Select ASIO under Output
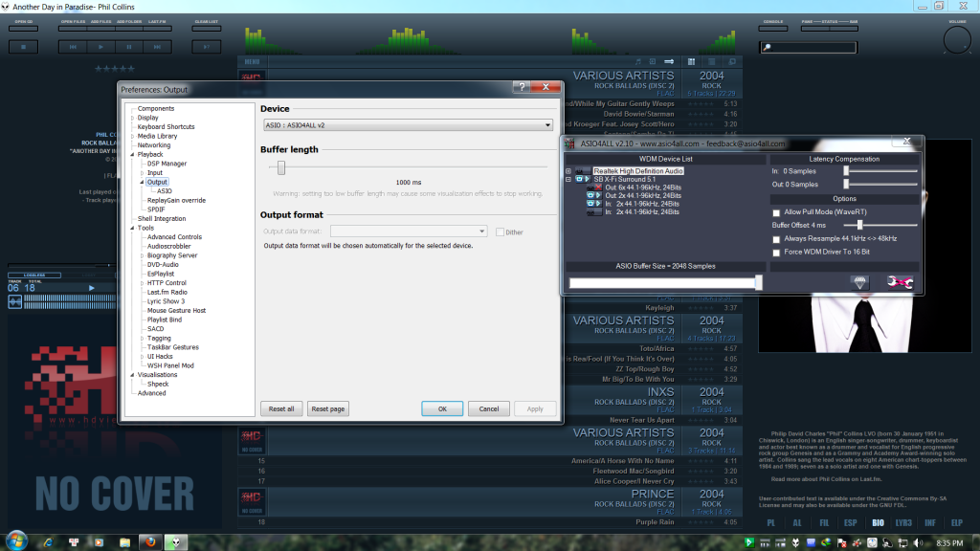The image size is (980, 551). 165,191
